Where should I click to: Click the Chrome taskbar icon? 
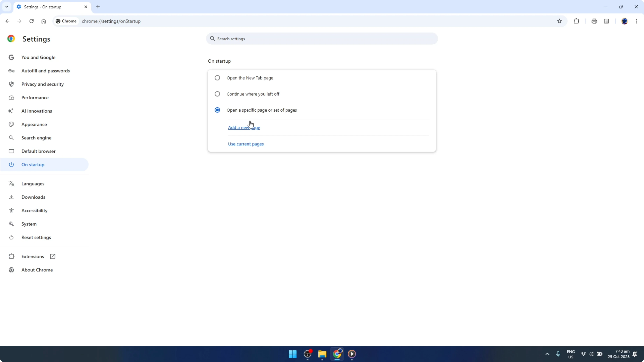337,354
